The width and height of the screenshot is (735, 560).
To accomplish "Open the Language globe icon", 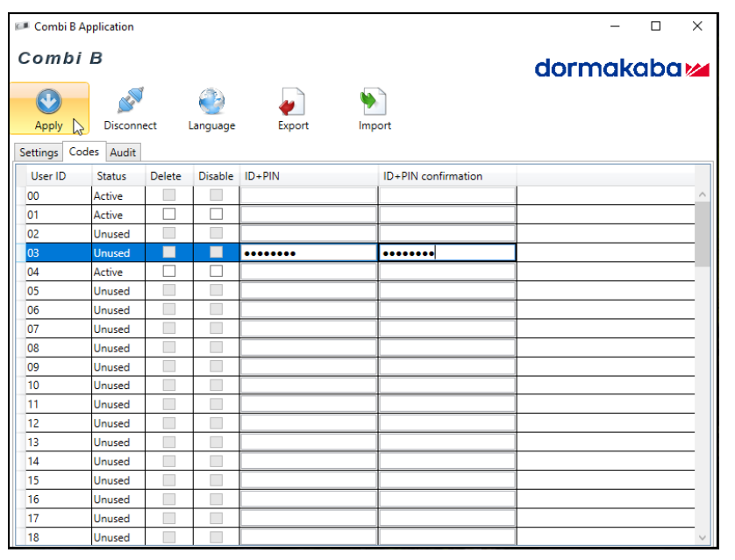I will (211, 102).
